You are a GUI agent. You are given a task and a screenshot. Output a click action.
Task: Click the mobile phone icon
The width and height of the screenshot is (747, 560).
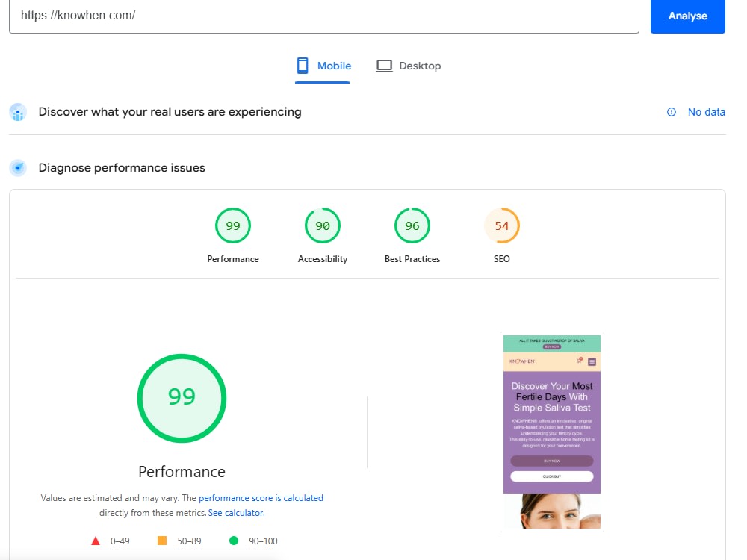[303, 66]
